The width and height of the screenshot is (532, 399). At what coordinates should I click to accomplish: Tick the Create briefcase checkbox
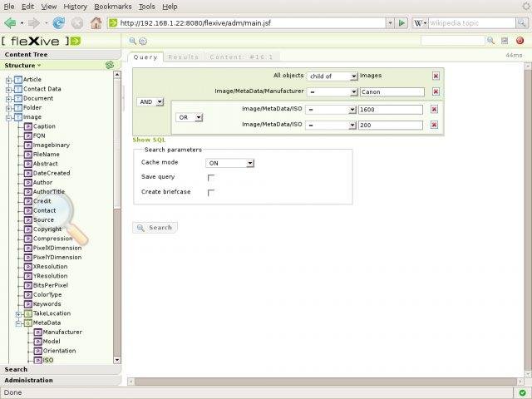pos(211,192)
